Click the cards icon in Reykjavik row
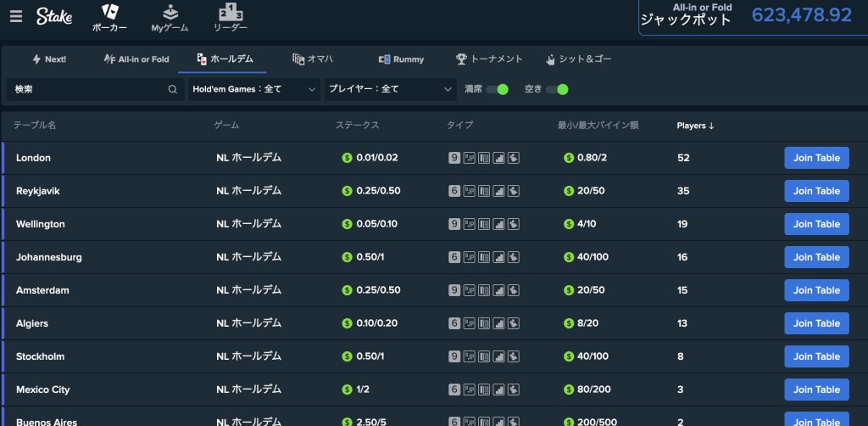 pyautogui.click(x=484, y=191)
